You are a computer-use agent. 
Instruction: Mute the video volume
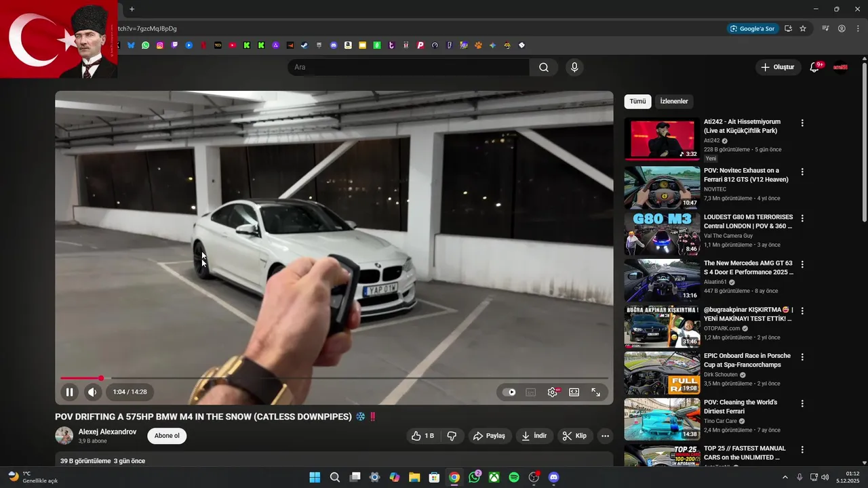tap(92, 392)
